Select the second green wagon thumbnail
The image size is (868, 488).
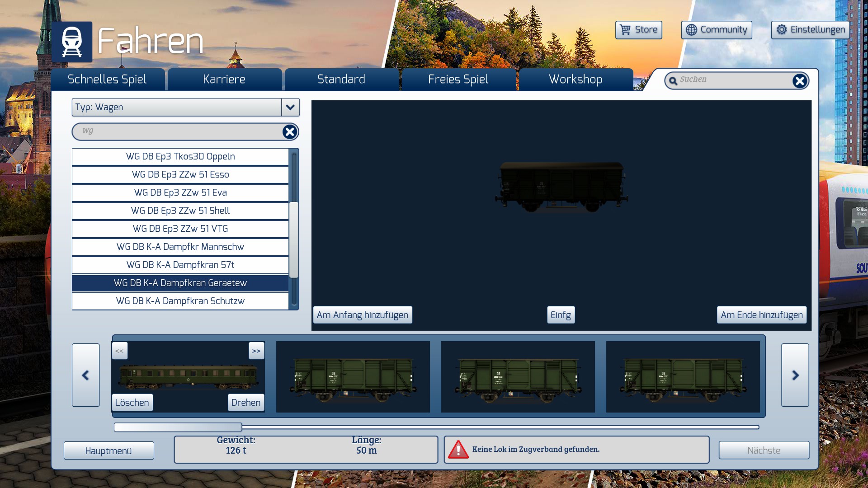(x=518, y=376)
